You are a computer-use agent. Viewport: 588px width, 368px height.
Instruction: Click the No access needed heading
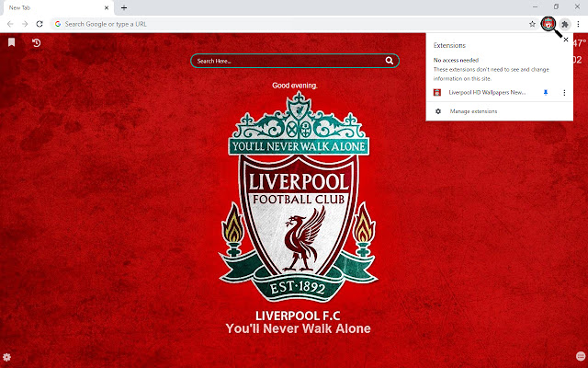456,60
